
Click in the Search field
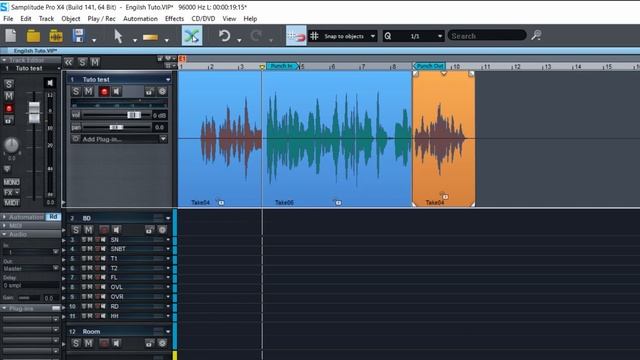point(487,36)
